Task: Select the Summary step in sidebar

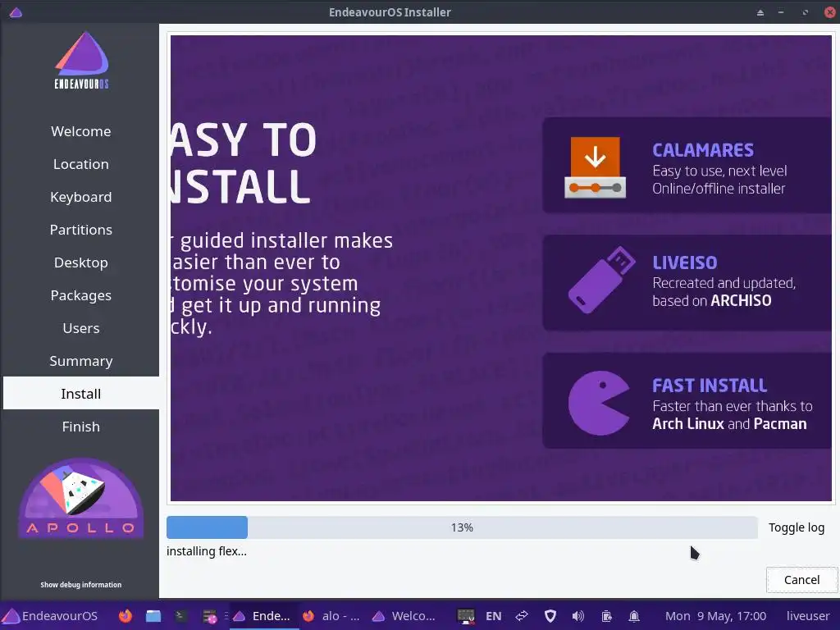Action: (x=81, y=361)
